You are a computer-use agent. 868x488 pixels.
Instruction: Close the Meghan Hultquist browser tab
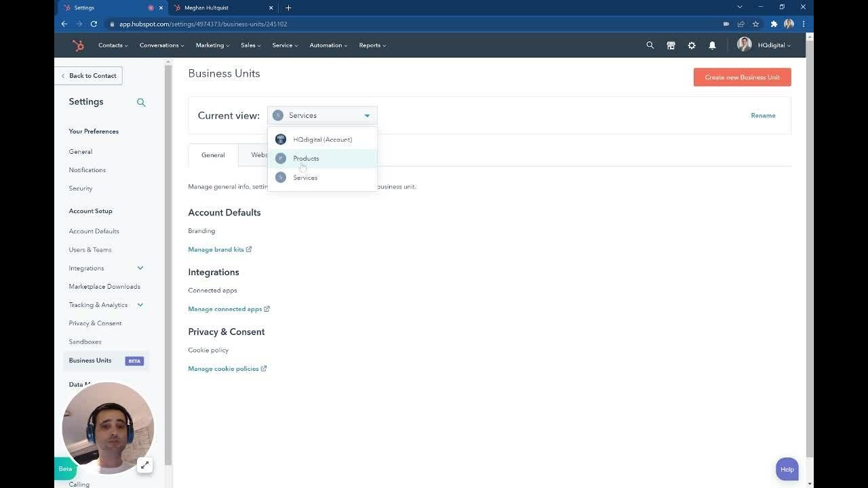[x=271, y=7]
